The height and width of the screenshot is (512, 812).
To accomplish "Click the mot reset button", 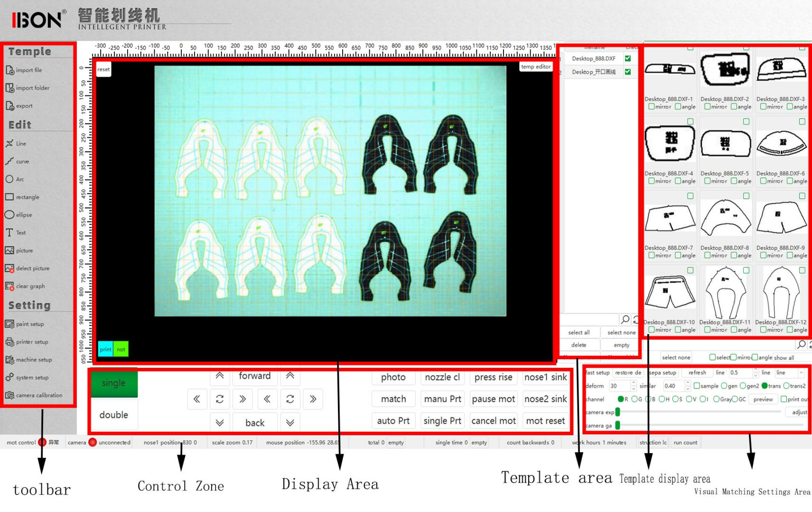I will (545, 420).
